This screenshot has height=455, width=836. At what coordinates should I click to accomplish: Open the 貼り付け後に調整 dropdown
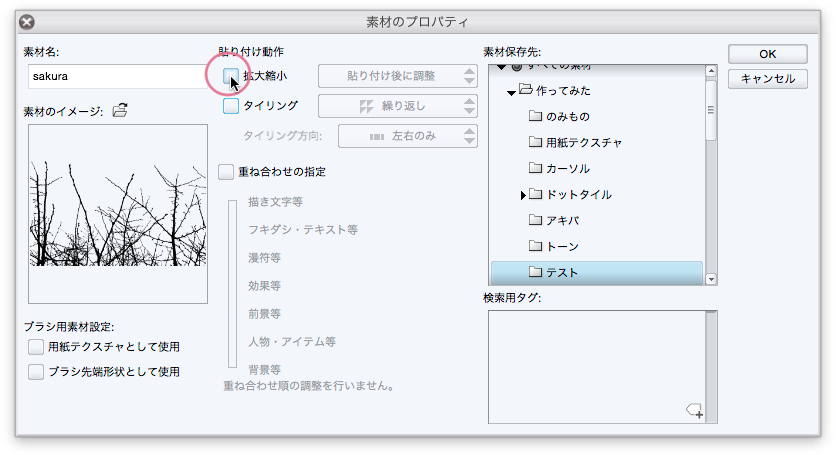point(398,76)
